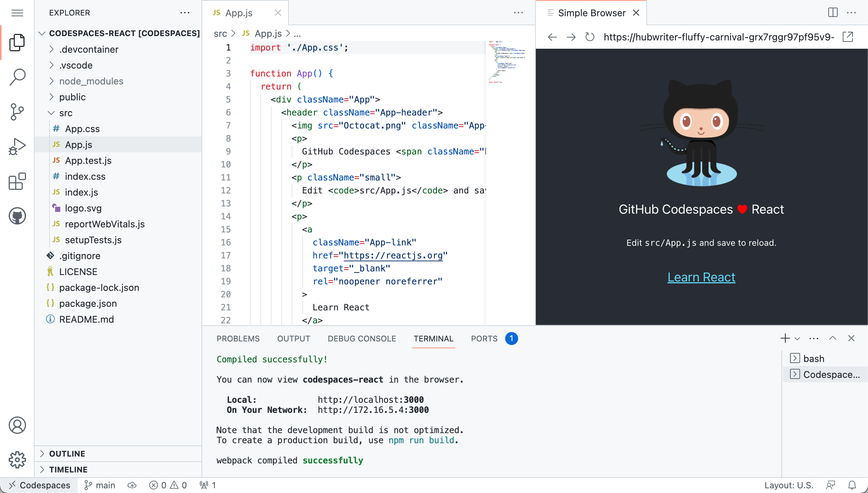
Task: Click the Explorer icon in activity bar
Action: coord(18,42)
